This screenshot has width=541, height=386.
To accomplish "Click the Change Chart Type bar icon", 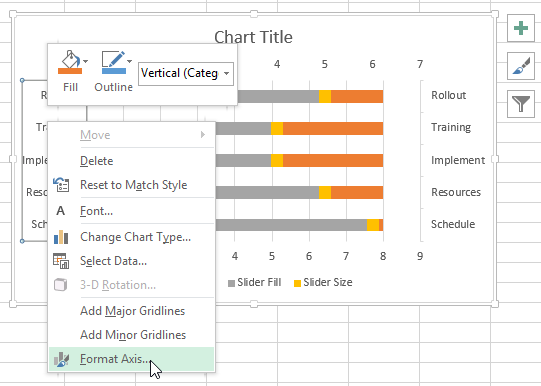I will 61,237.
